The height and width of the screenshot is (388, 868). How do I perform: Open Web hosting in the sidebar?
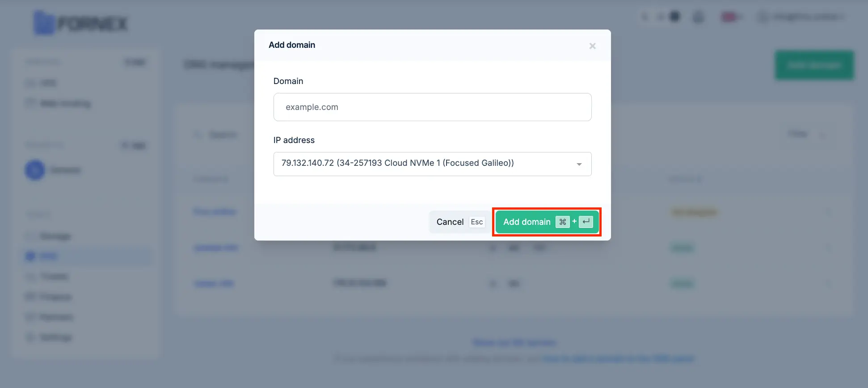click(58, 104)
